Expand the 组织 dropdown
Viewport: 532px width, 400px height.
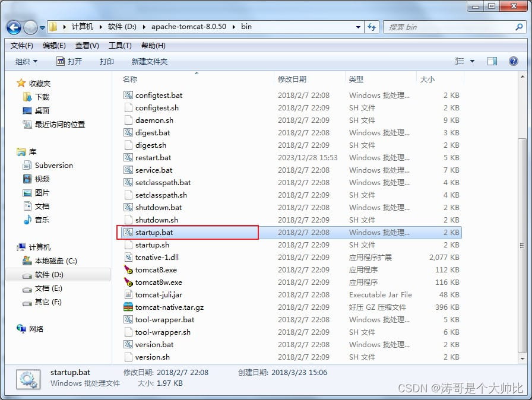coord(27,61)
